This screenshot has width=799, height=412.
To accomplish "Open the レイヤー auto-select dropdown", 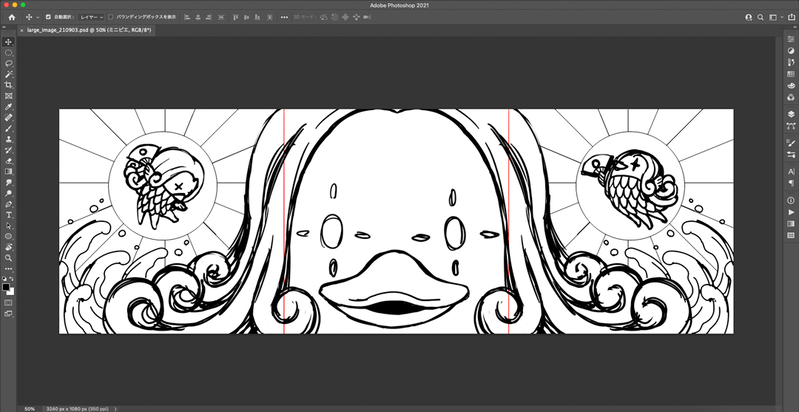I will (89, 18).
